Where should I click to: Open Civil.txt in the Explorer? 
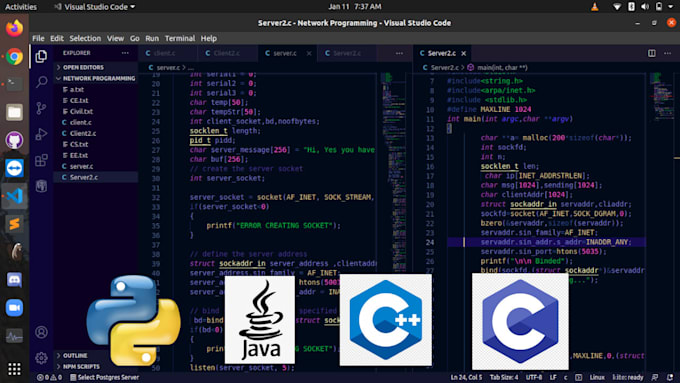coord(95,111)
